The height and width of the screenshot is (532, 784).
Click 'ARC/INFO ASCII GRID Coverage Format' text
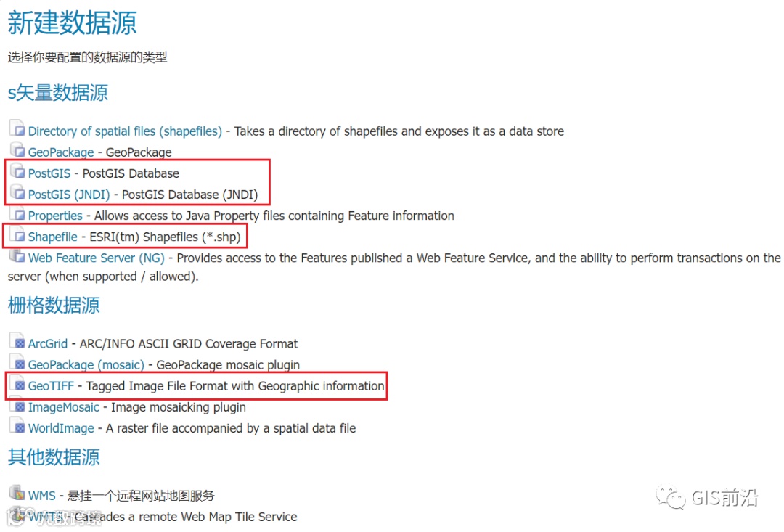189,344
